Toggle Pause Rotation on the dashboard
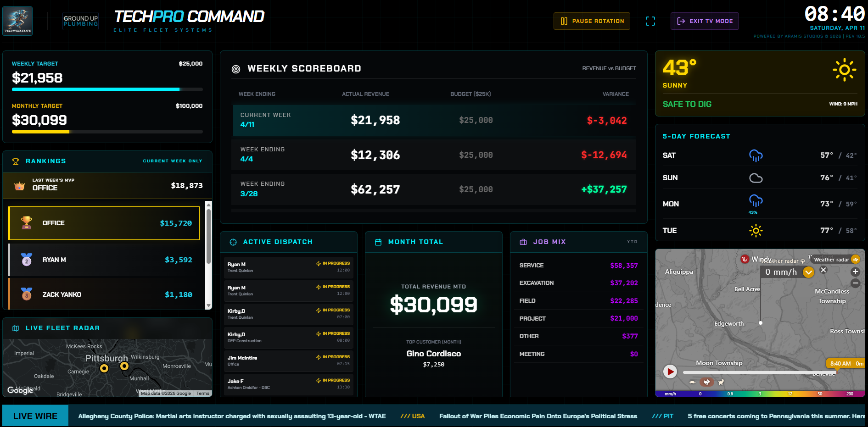868x427 pixels. [x=592, y=21]
